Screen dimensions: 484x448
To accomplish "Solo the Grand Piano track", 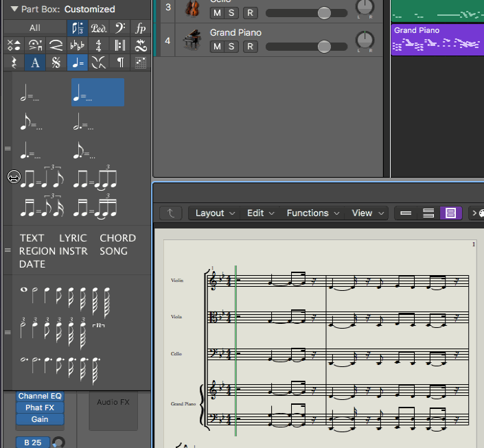I will (x=231, y=47).
